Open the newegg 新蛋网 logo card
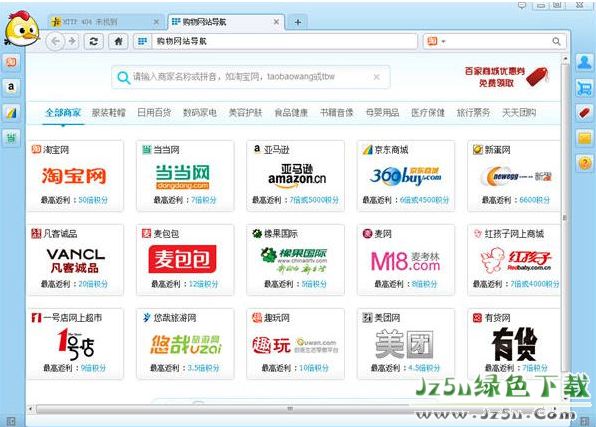Image resolution: width=596 pixels, height=427 pixels. pos(515,176)
